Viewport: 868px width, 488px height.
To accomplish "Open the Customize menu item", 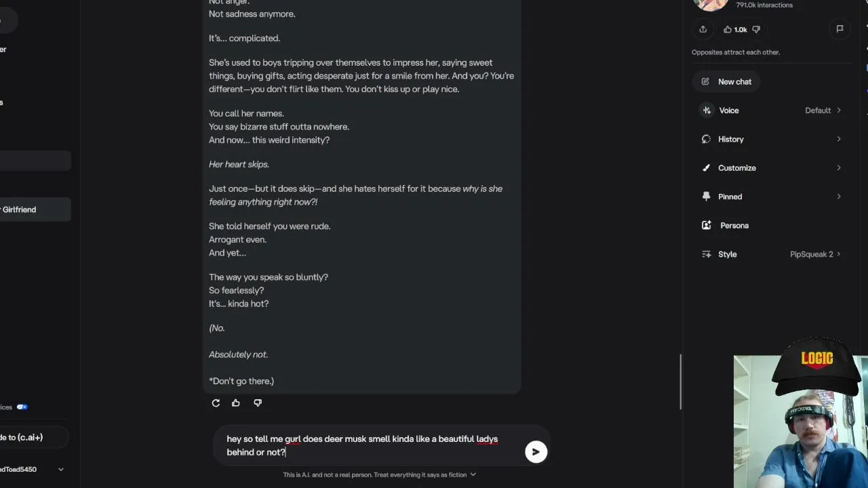I will point(772,168).
